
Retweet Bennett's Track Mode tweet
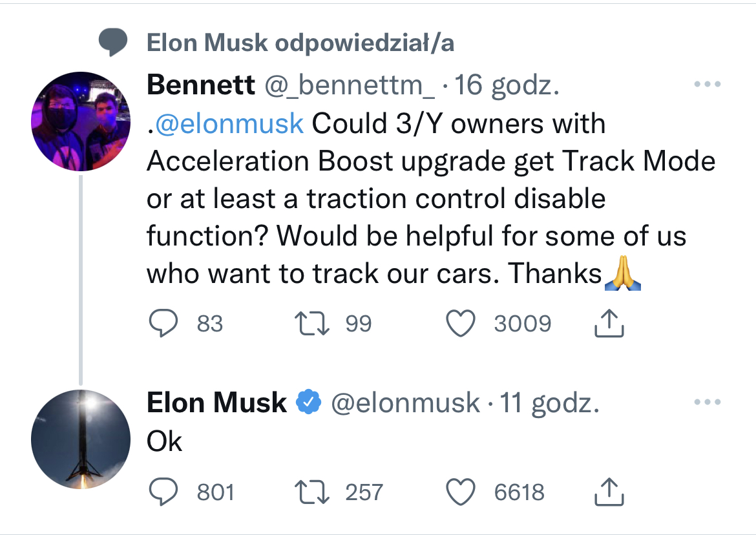(x=312, y=324)
